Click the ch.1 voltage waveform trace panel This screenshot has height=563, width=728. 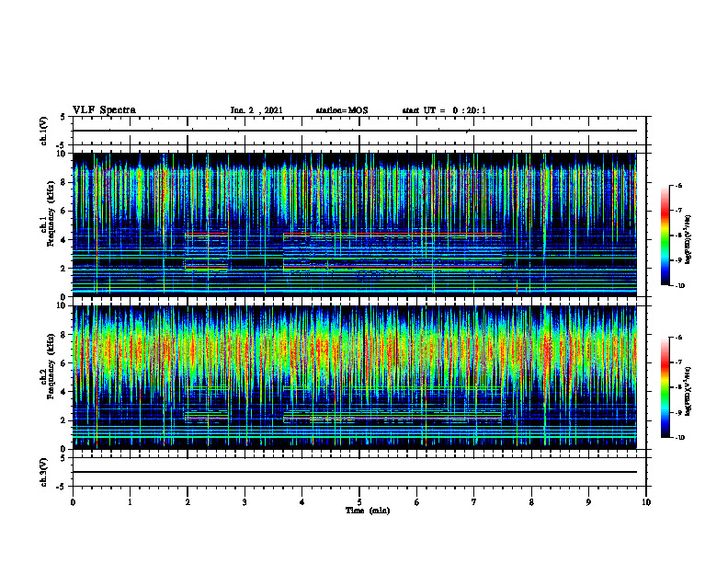pos(359,131)
